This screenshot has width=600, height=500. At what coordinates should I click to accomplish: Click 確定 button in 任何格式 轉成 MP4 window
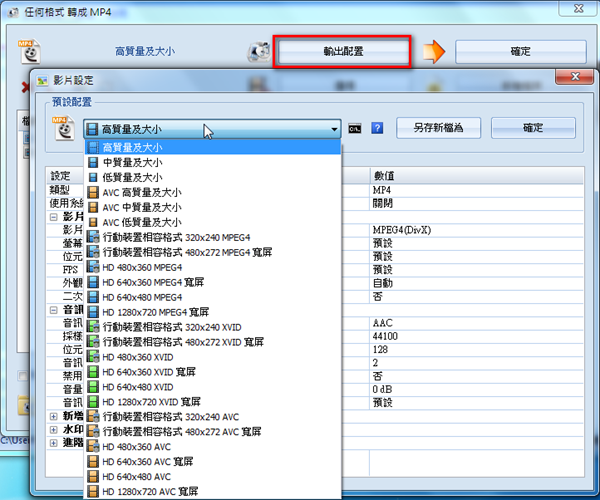tap(521, 52)
